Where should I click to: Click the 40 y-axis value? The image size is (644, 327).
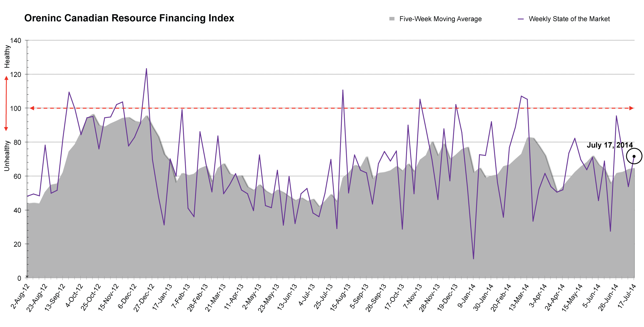point(17,210)
